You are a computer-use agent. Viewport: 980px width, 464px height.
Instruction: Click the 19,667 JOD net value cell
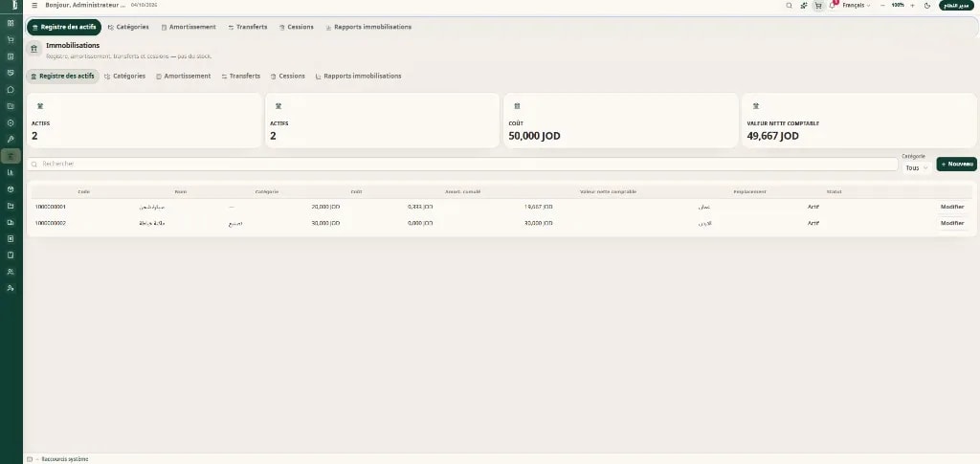(x=538, y=207)
